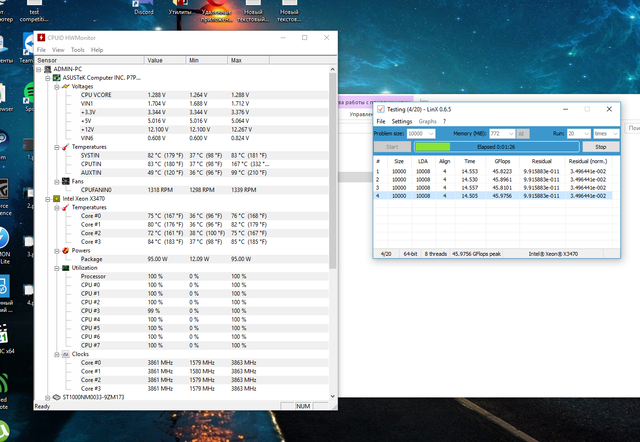Click the LinX elapsed time progress bar
Screen dimensions: 640x442
coord(497,147)
